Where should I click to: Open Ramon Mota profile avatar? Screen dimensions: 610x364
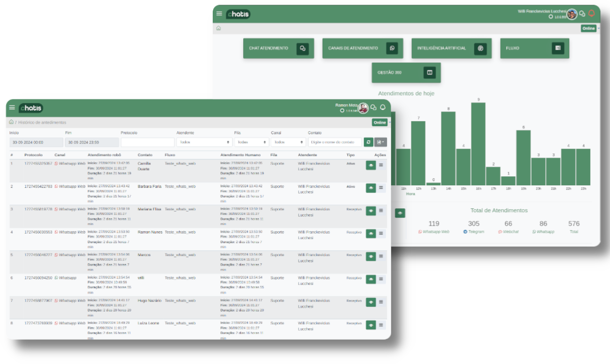[363, 108]
